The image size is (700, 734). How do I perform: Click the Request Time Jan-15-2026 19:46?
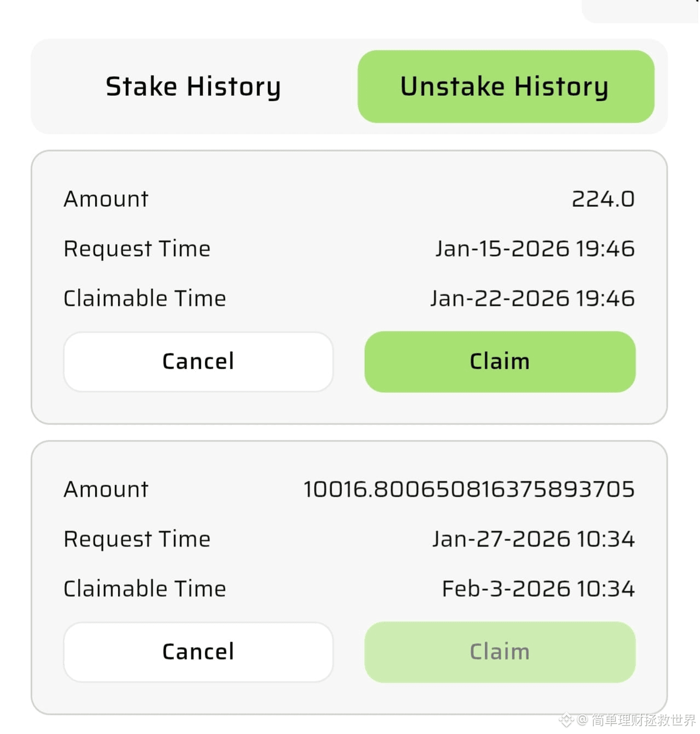pos(534,249)
